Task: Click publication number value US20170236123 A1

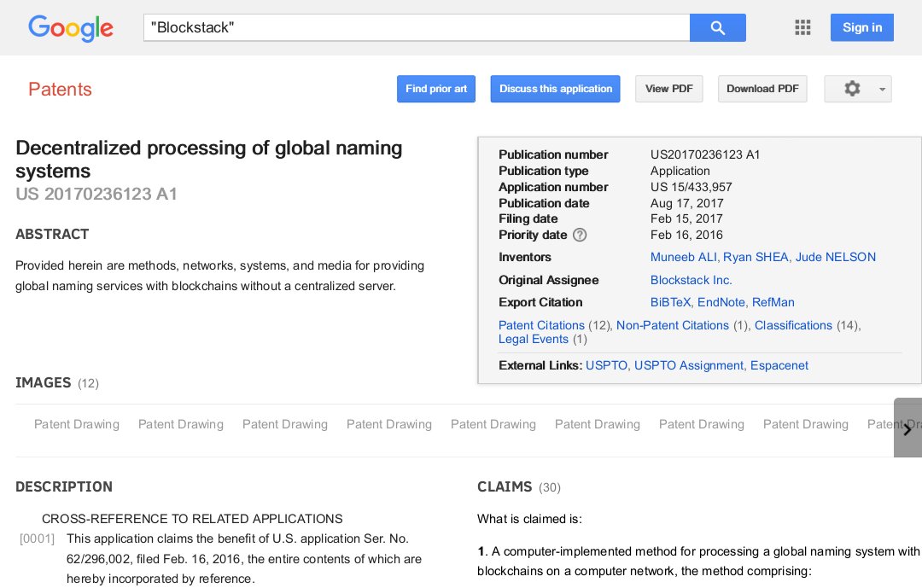Action: click(705, 154)
